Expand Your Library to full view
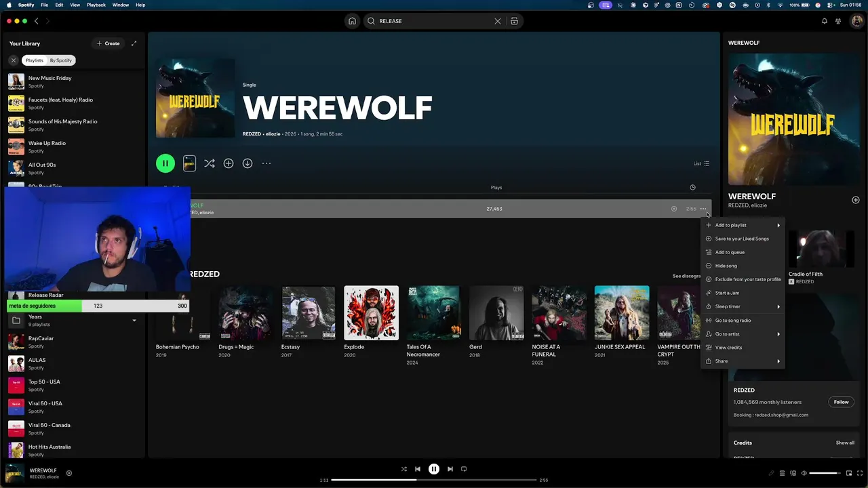Screen dimensions: 868x488 pyautogui.click(x=134, y=43)
